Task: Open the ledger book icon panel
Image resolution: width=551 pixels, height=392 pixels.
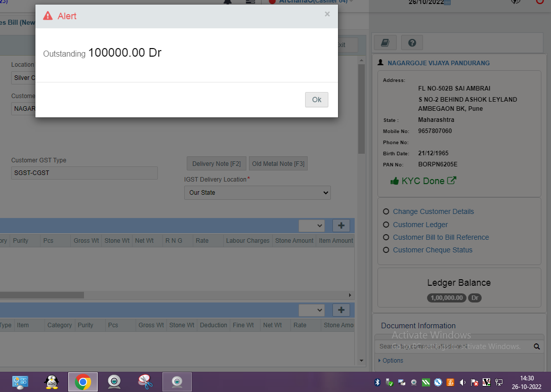Action: tap(385, 43)
